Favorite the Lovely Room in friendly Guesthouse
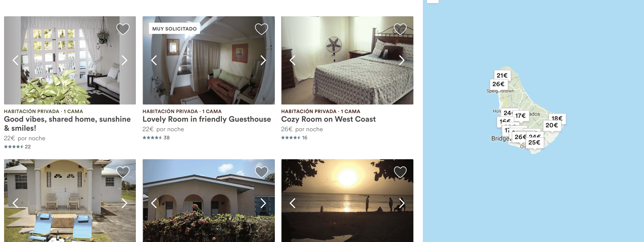The image size is (644, 242). tap(261, 29)
